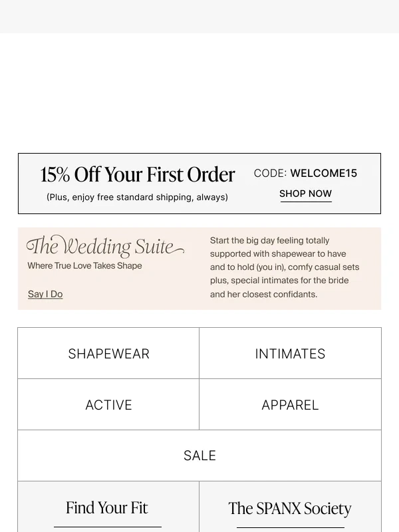Screen dimensions: 399x532
Task: Open the 15% Off Your First Order headline
Action: point(138,174)
